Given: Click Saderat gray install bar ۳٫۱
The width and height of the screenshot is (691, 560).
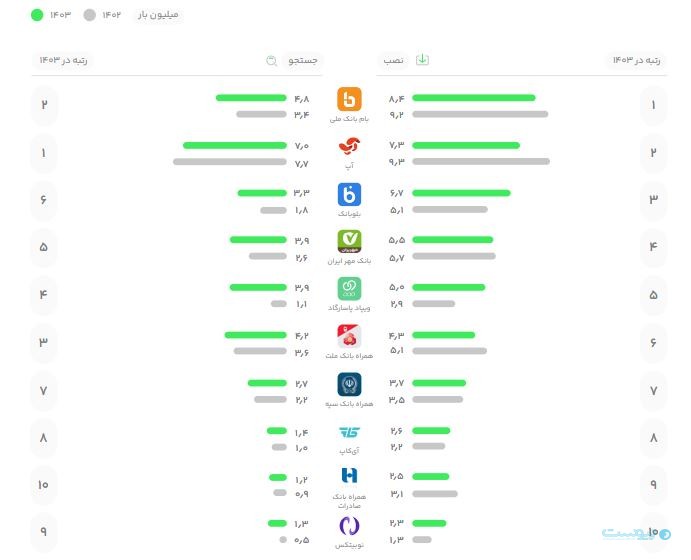Looking at the screenshot, I should [x=435, y=494].
